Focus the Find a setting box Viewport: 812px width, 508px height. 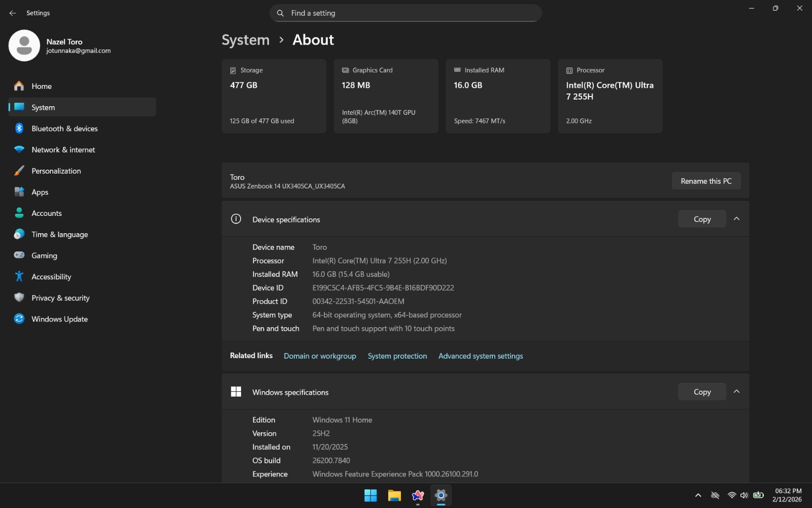pyautogui.click(x=405, y=13)
